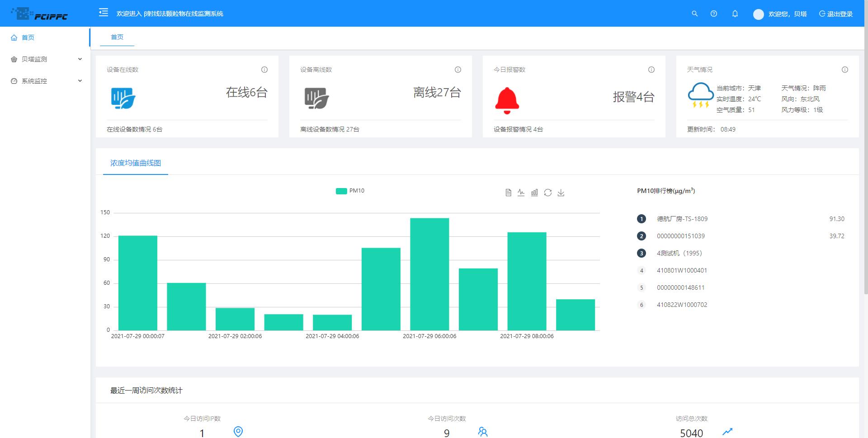Switch chart to bar chart view

[534, 193]
